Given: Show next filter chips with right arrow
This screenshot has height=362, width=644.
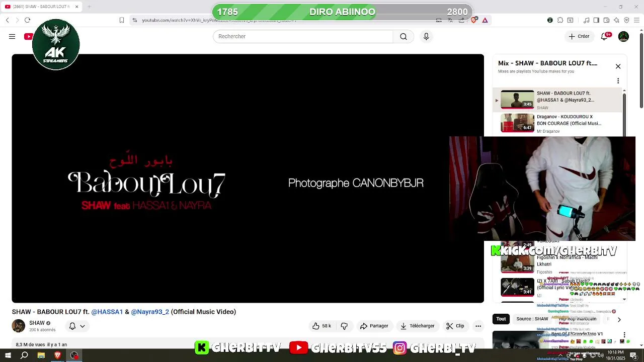Looking at the screenshot, I should tap(619, 319).
